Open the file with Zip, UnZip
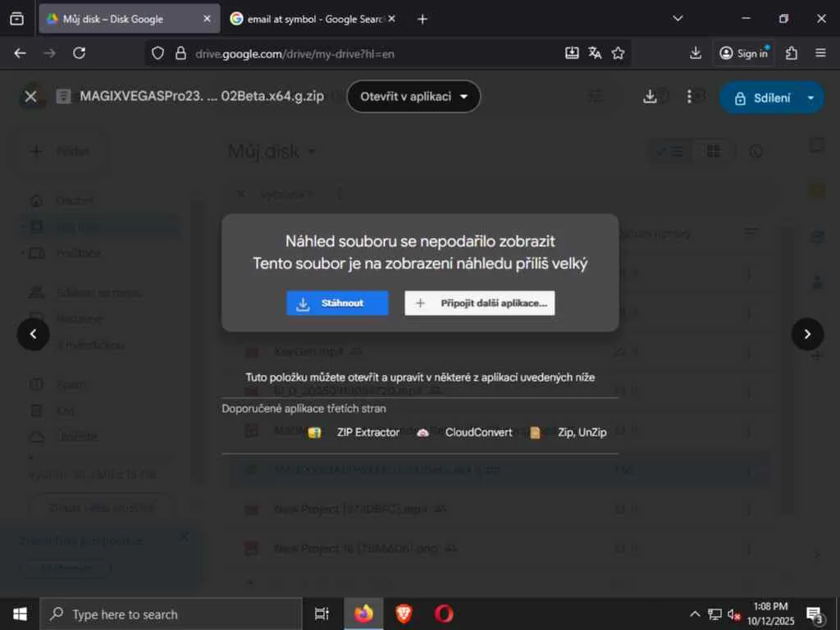Image resolution: width=840 pixels, height=630 pixels. tap(568, 432)
